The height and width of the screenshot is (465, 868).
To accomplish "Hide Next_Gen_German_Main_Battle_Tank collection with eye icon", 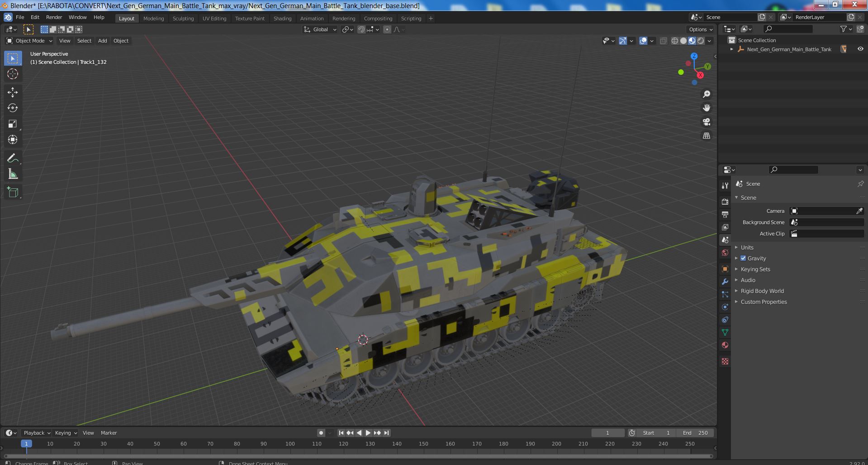I will [860, 49].
